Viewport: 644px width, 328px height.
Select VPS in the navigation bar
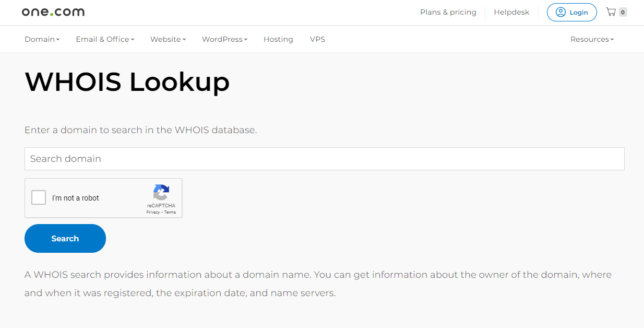pos(317,39)
